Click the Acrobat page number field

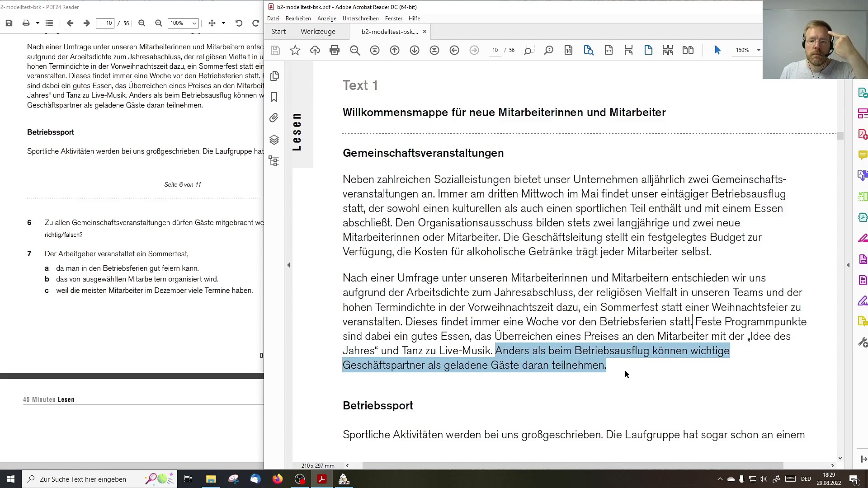pos(495,50)
